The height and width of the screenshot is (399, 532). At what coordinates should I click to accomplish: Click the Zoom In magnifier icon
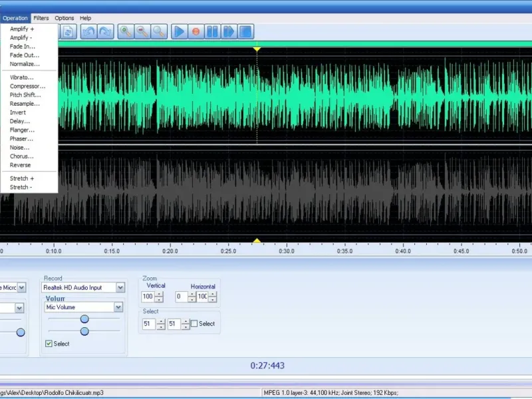pos(126,31)
